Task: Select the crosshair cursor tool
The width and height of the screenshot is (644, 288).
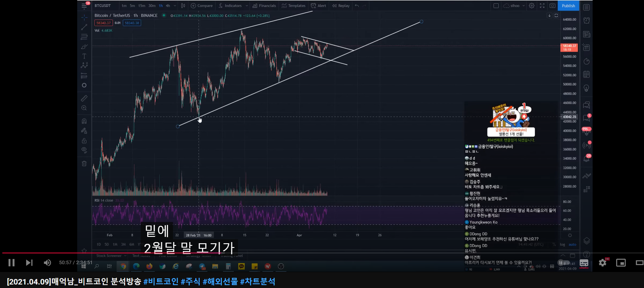Action: [x=84, y=17]
